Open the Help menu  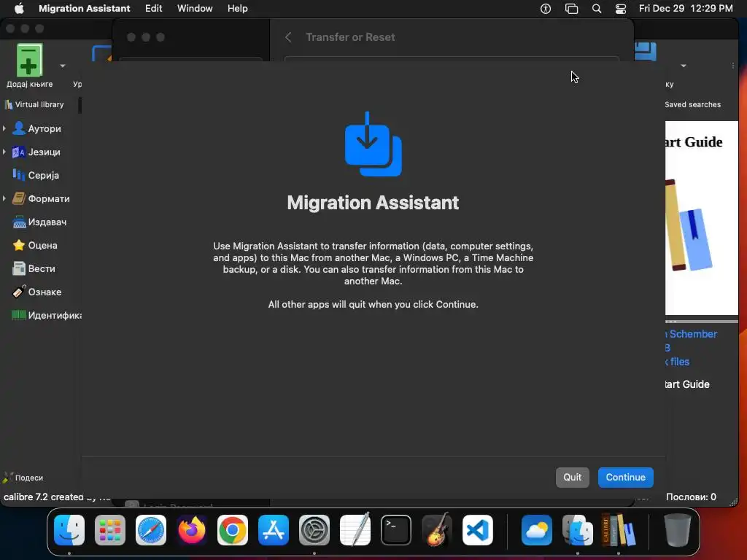tap(237, 8)
